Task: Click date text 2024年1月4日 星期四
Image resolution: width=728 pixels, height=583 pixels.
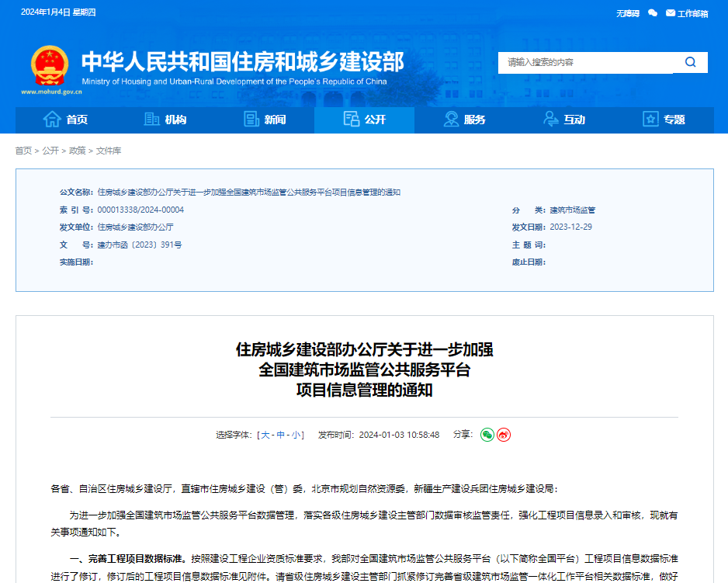Action: point(58,12)
